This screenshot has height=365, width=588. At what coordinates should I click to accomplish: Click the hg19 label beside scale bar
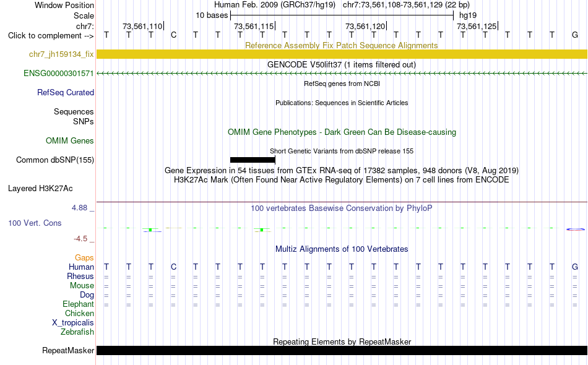[468, 15]
